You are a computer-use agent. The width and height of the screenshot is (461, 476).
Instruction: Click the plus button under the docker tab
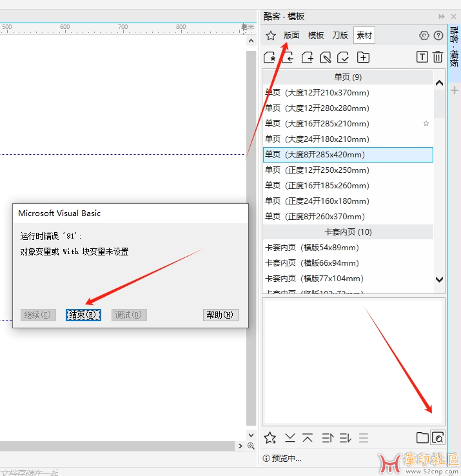point(455,90)
